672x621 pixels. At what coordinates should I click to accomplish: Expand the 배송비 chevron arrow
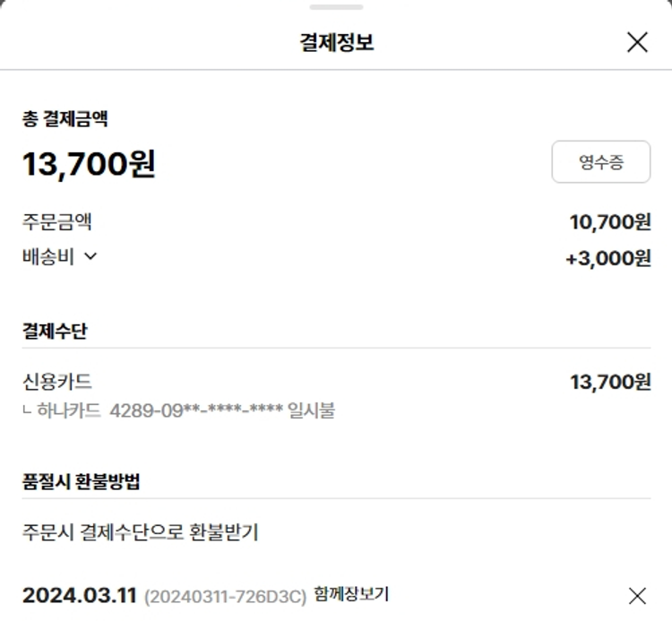[90, 256]
